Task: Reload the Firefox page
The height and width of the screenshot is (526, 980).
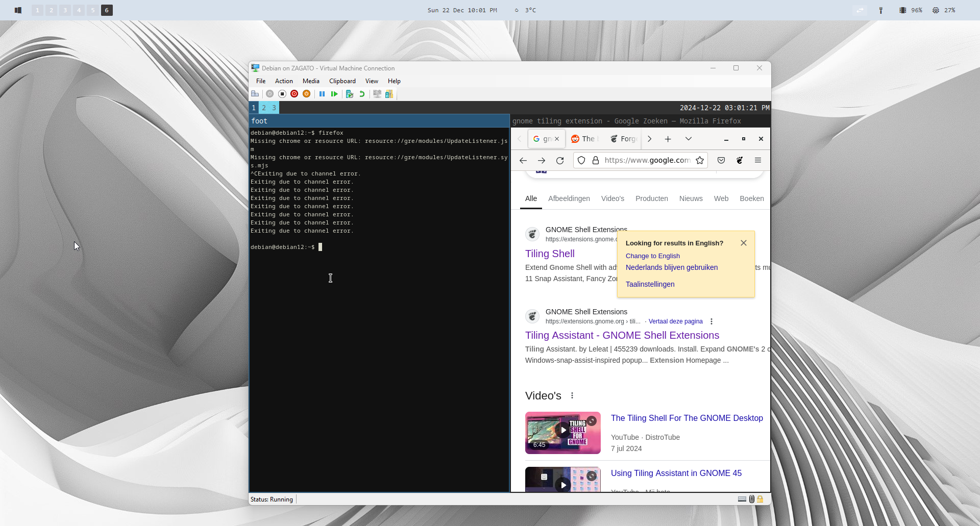Action: click(x=560, y=161)
